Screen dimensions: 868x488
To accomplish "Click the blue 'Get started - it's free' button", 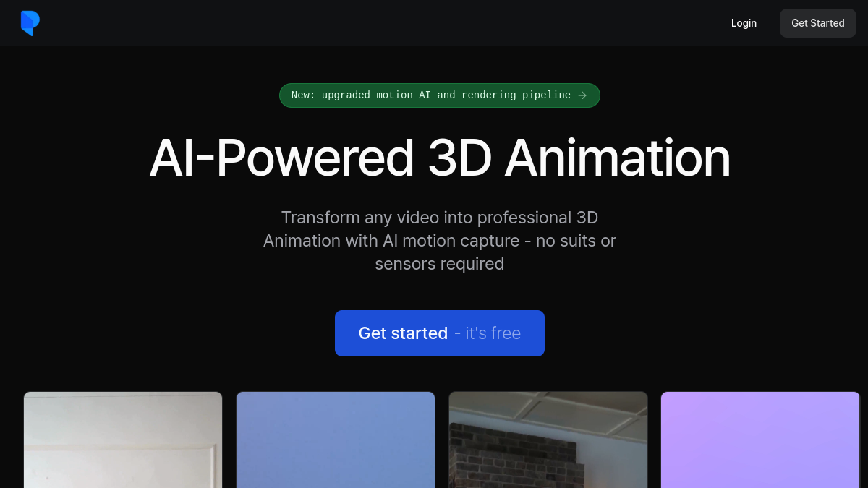I will pyautogui.click(x=439, y=333).
